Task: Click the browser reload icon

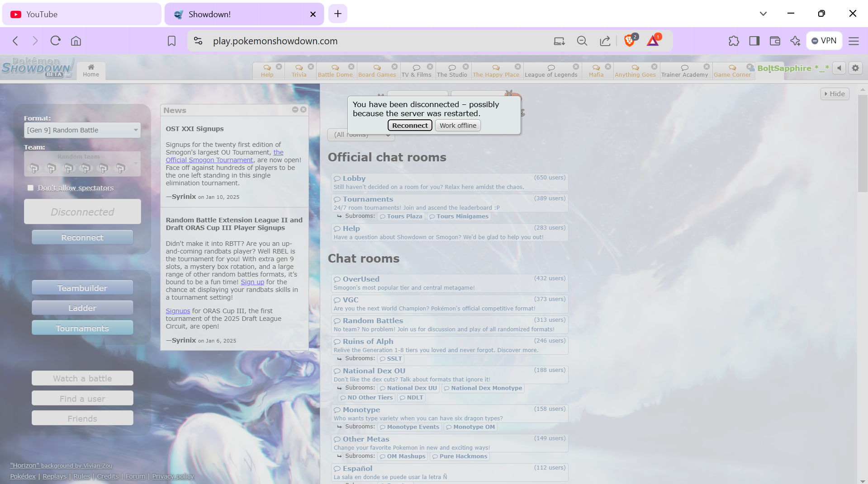Action: pyautogui.click(x=56, y=41)
